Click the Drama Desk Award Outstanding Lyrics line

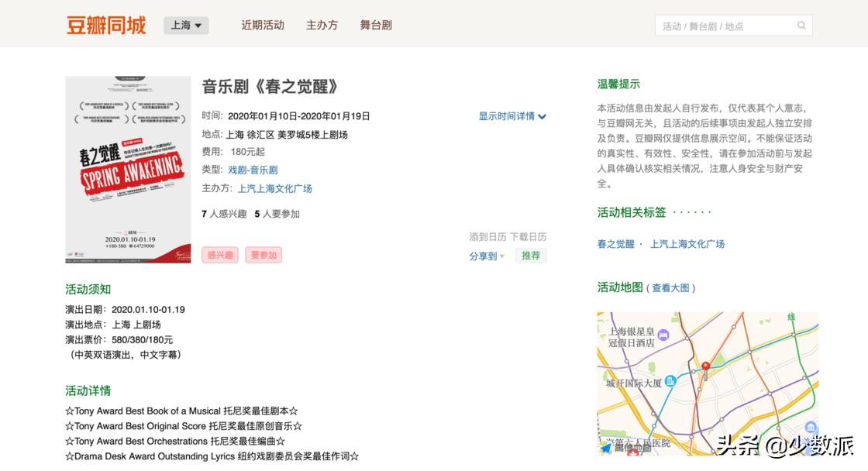point(212,456)
